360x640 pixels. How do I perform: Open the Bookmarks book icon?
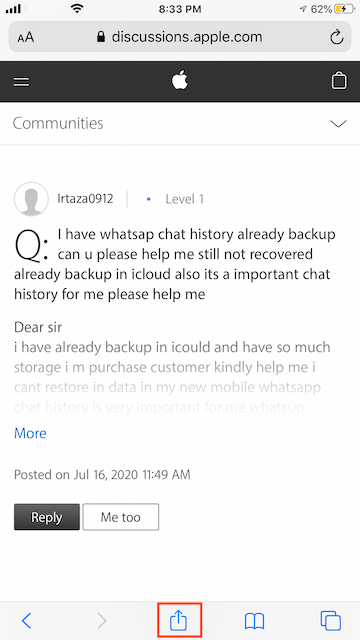(x=254, y=622)
